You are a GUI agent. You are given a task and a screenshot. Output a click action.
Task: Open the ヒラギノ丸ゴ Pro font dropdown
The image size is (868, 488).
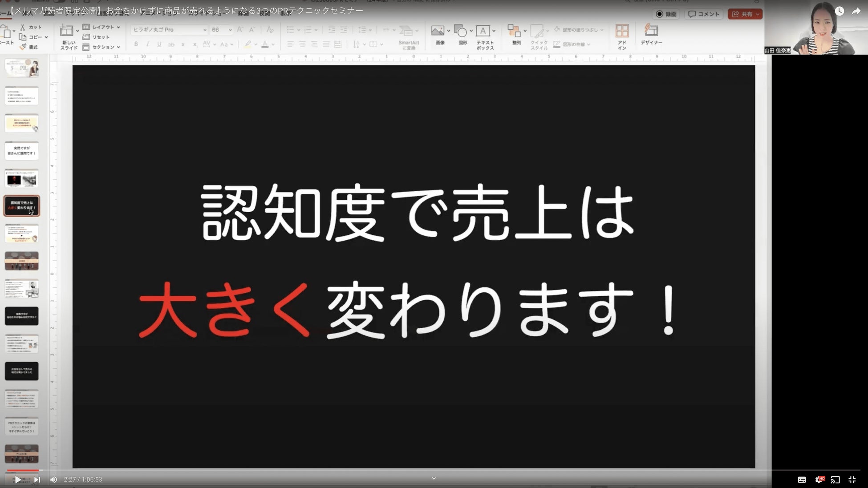tap(205, 30)
